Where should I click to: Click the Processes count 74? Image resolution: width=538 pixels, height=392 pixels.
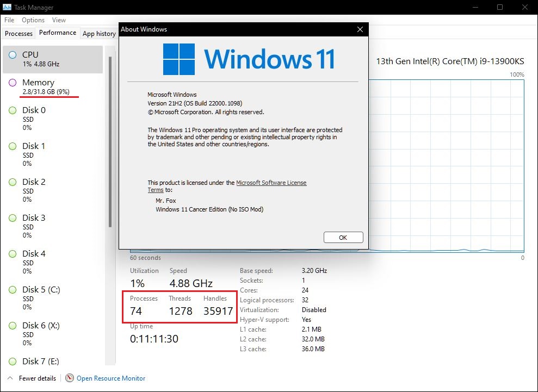point(136,311)
